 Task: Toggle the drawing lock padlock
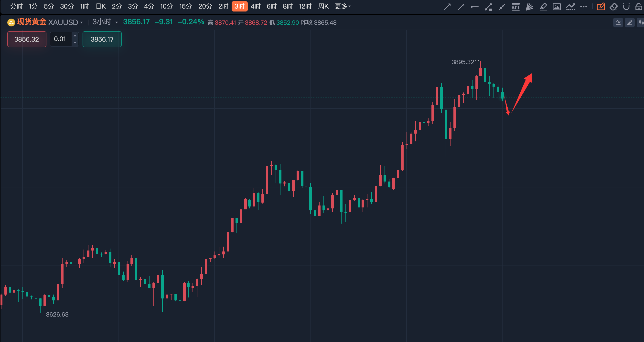[x=639, y=7]
